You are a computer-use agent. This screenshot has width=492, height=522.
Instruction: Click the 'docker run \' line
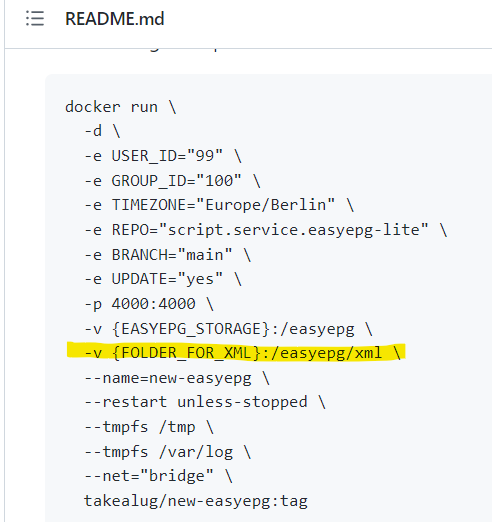[121, 107]
